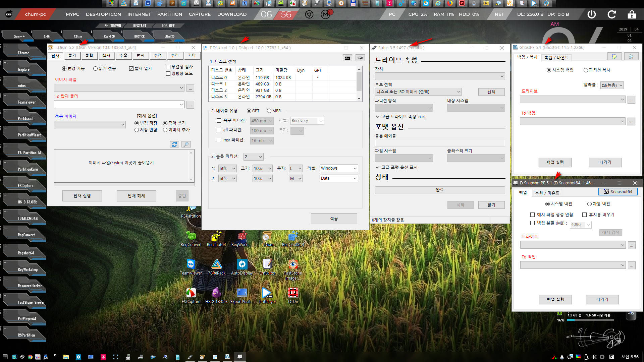Open the Regshot64 desktop icon
Viewport: 644px width, 362px height.
pyautogui.click(x=216, y=238)
